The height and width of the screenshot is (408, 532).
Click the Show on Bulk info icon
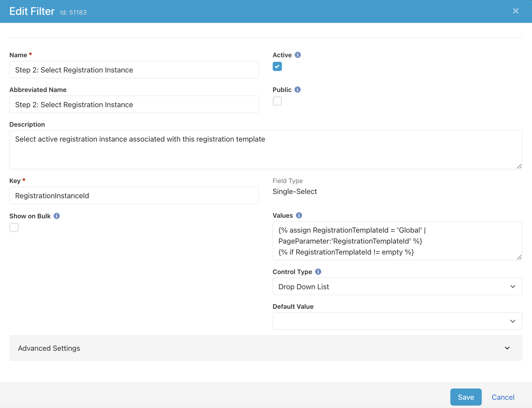coord(57,216)
